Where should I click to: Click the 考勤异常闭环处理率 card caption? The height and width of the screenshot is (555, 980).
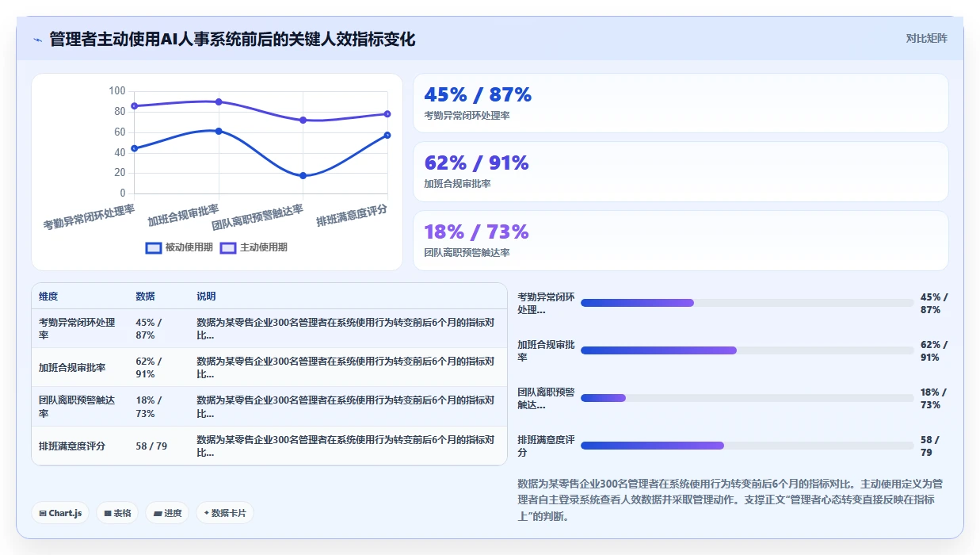pyautogui.click(x=467, y=116)
